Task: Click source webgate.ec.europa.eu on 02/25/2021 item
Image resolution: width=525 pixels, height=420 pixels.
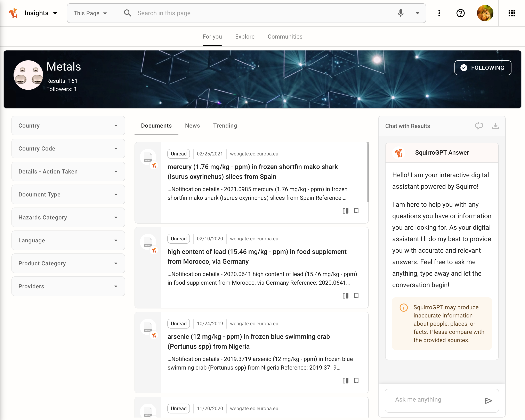Action: point(254,154)
